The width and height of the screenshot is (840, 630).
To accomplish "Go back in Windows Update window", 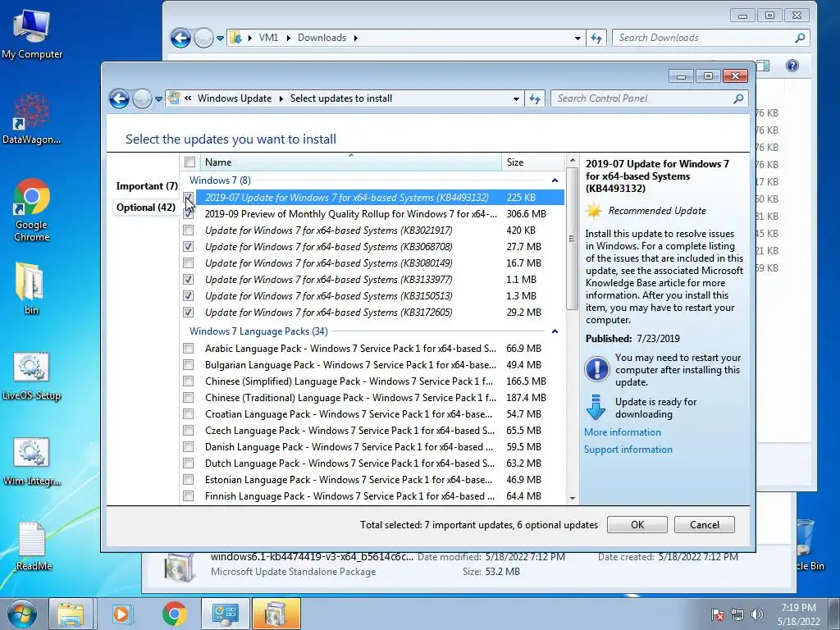I will [x=119, y=98].
